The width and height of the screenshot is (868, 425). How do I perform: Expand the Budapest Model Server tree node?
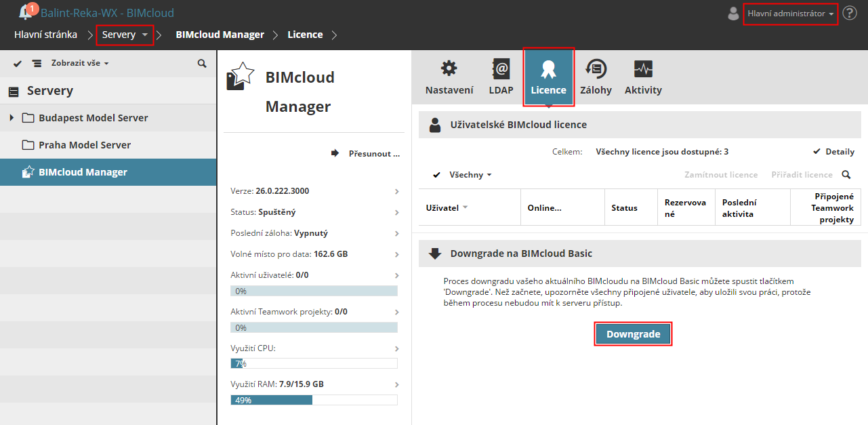point(12,118)
